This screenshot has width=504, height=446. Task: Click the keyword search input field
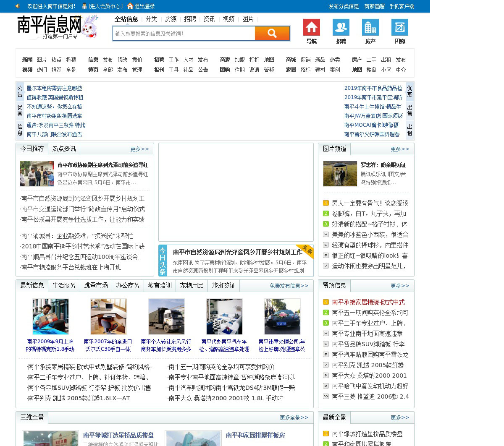click(184, 34)
